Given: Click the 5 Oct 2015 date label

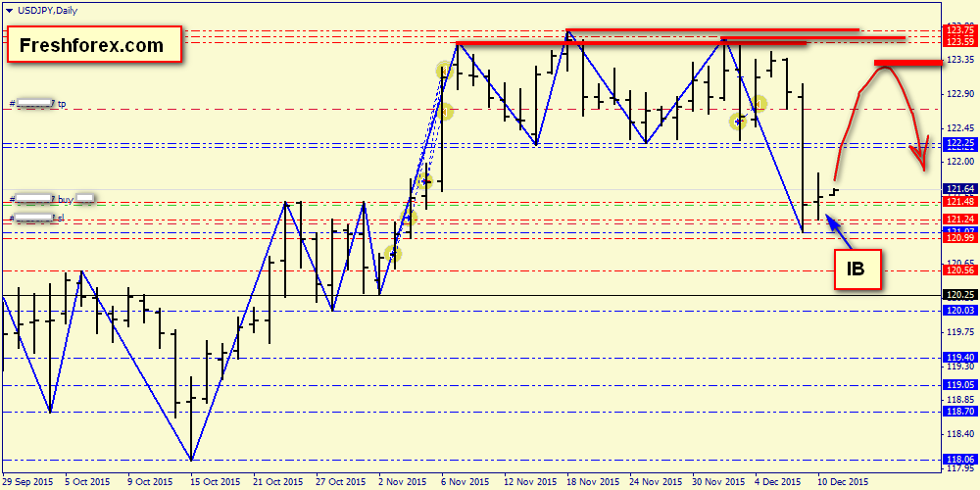Looking at the screenshot, I should 89,482.
